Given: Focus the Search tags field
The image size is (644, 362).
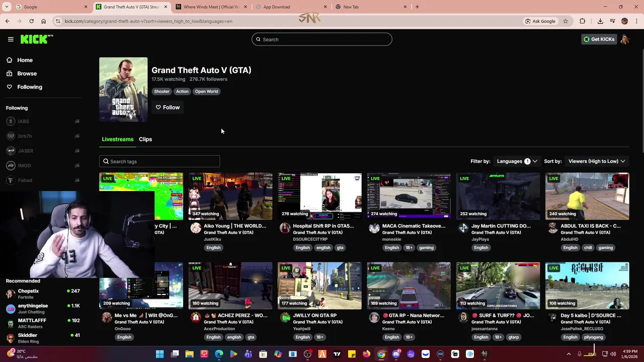Looking at the screenshot, I should pyautogui.click(x=159, y=161).
